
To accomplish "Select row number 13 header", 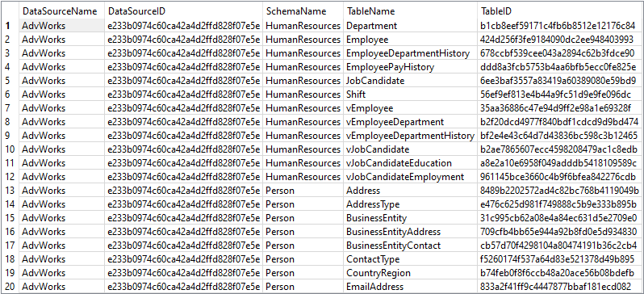I will click(x=10, y=191).
